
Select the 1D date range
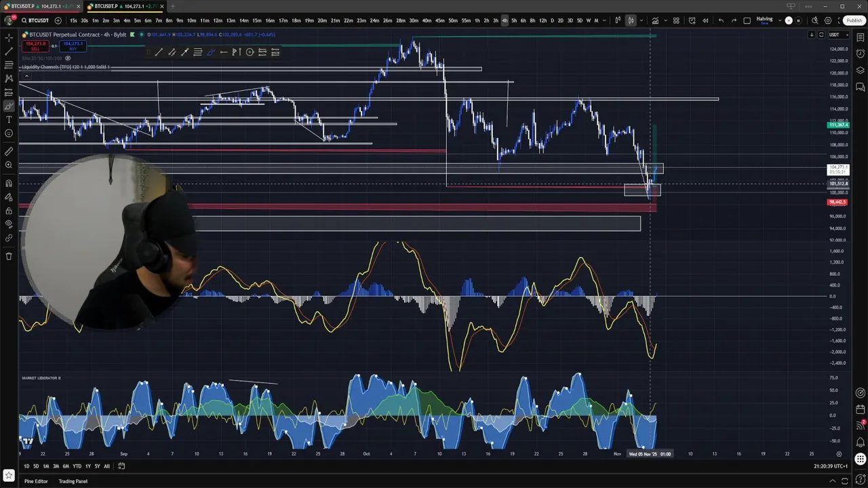[x=26, y=466]
